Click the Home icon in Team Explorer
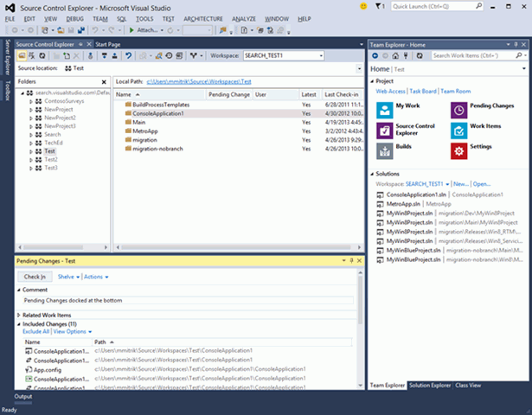 point(395,55)
